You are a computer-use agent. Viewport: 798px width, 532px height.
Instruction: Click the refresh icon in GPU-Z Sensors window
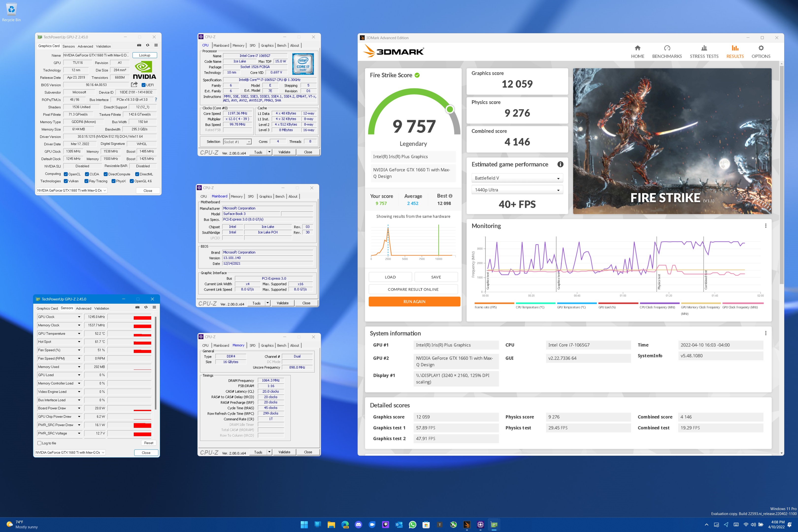coord(146,307)
